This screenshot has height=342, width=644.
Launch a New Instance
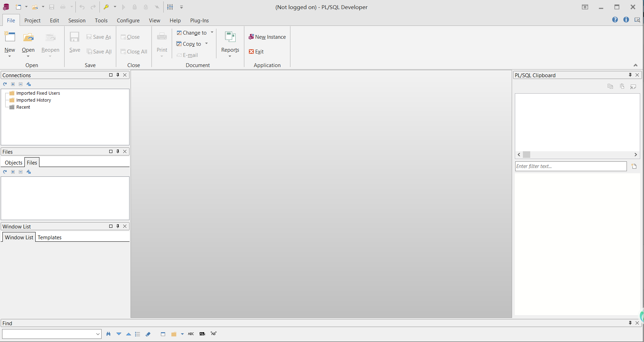point(267,37)
